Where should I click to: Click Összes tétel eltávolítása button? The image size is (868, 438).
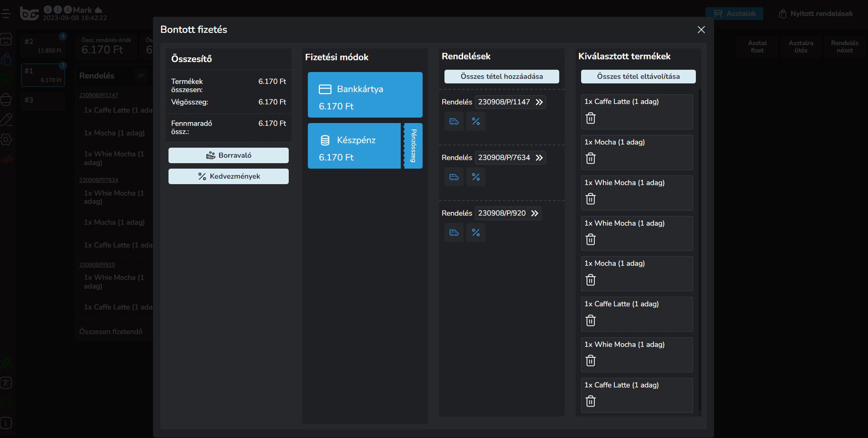(x=638, y=77)
